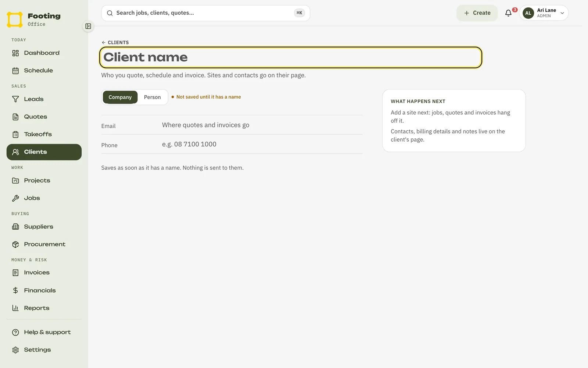
Task: Open the Clients sidebar item
Action: (44, 152)
